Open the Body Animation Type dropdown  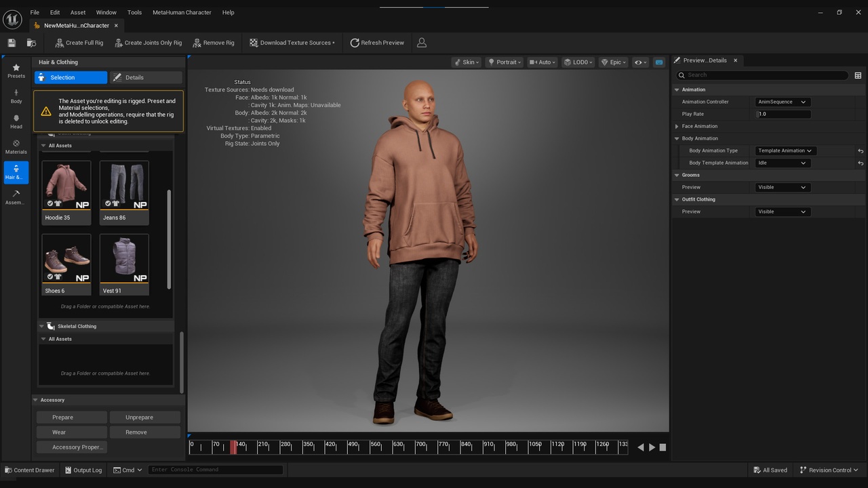pos(785,150)
